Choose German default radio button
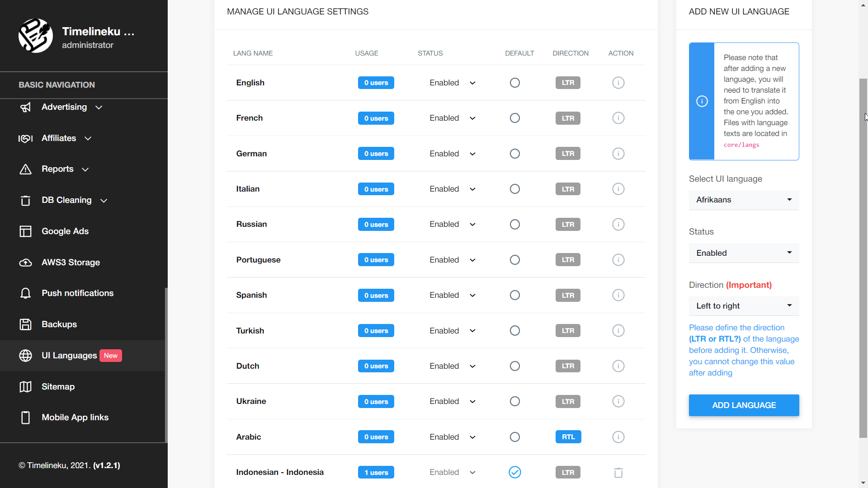The image size is (868, 488). coord(515,154)
